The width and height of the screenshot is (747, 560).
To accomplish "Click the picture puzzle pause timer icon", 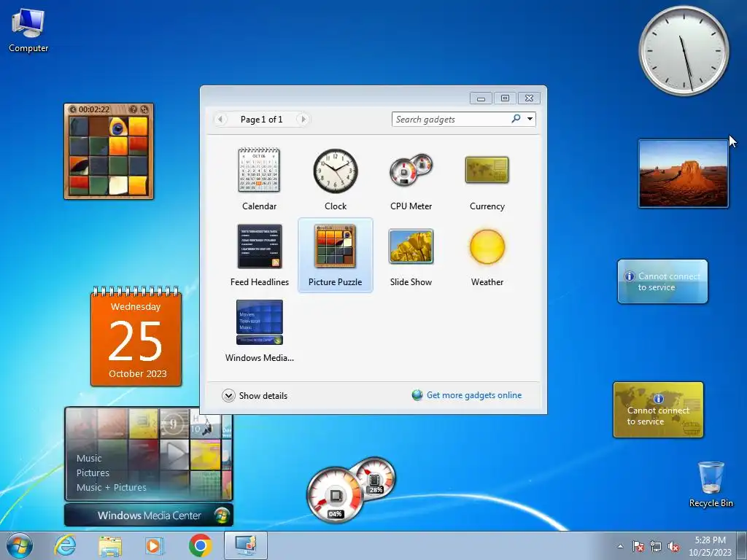I will point(73,109).
